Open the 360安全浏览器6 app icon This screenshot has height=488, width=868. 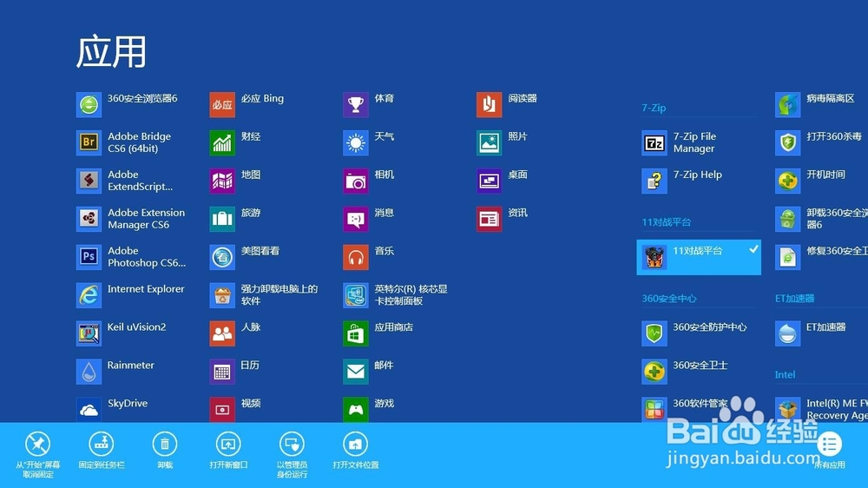[x=89, y=105]
